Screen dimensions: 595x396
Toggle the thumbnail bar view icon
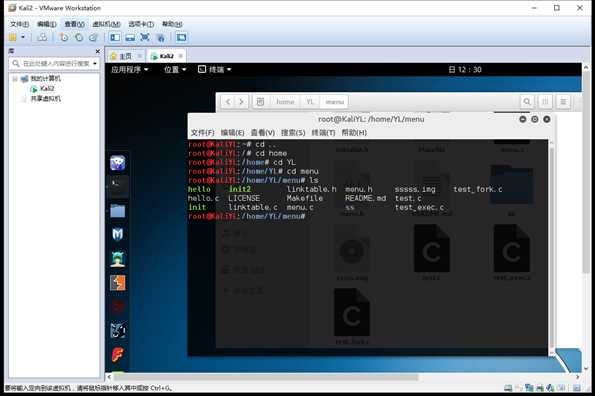click(130, 37)
